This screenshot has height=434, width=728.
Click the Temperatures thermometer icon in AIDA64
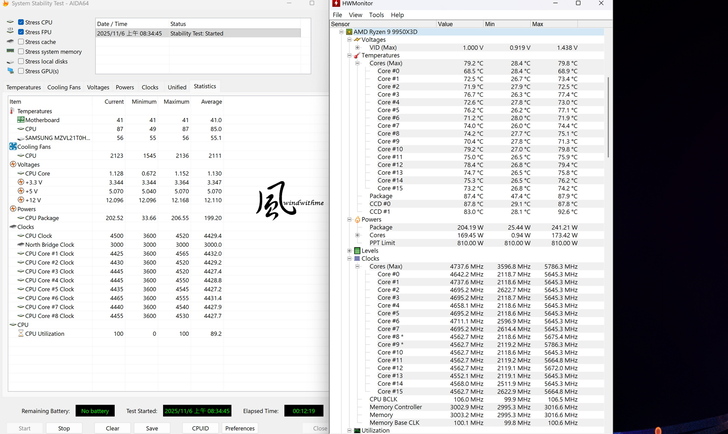pos(13,111)
